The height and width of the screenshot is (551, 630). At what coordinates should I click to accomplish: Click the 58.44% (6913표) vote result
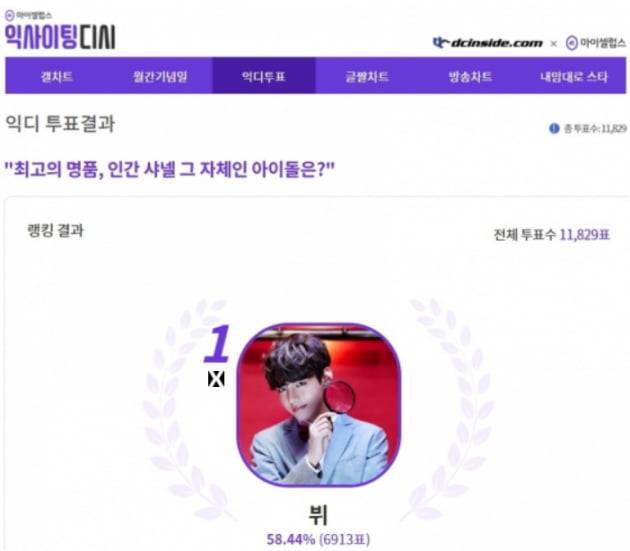[x=318, y=539]
